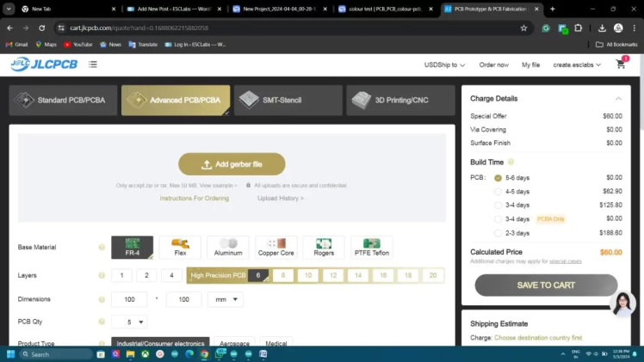
Task: Bookmark this page with star icon
Action: pyautogui.click(x=523, y=28)
